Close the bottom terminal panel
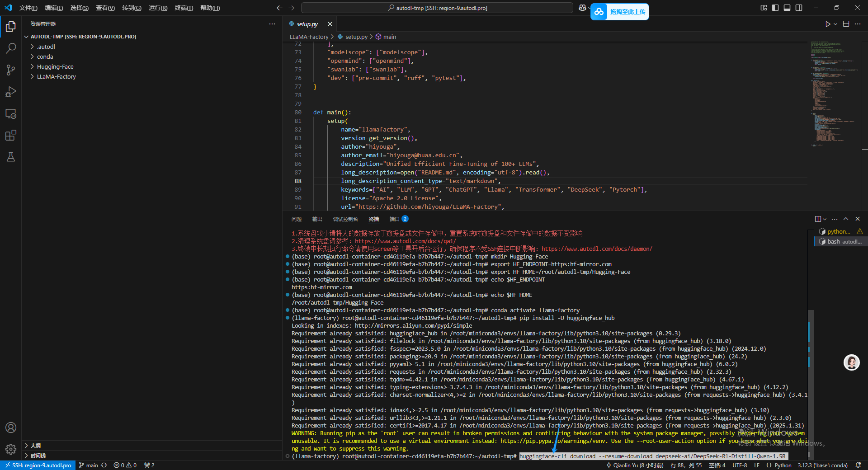This screenshot has width=868, height=470. [858, 219]
